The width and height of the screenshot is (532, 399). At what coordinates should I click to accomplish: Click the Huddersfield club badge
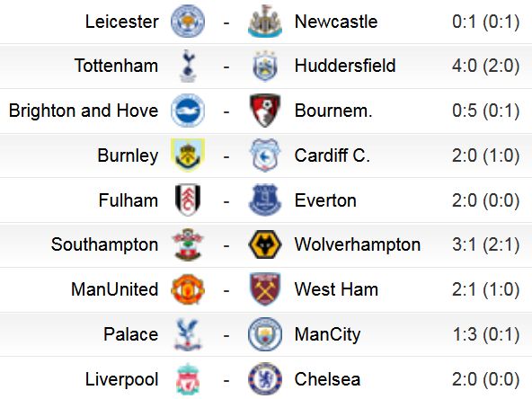tap(265, 66)
